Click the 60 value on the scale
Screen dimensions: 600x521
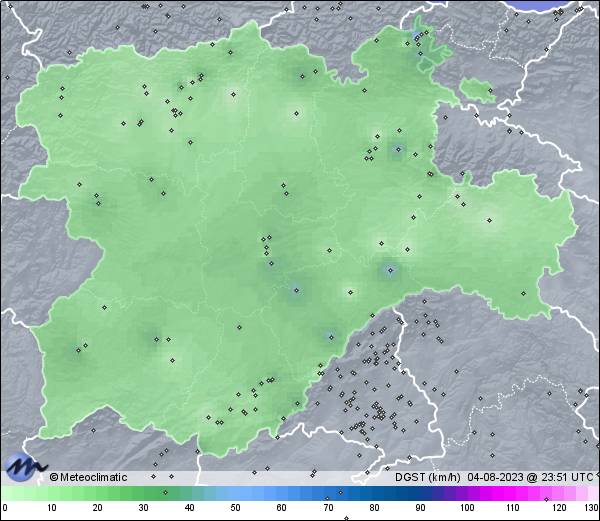coord(282,508)
